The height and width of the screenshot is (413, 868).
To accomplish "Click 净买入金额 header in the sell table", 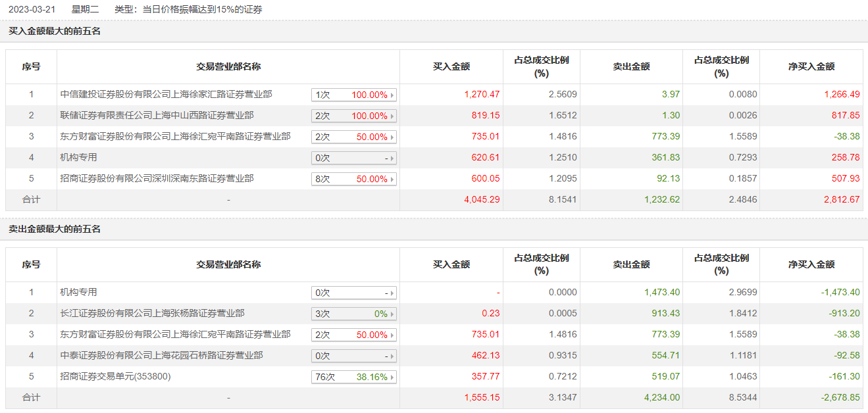I will 811,264.
